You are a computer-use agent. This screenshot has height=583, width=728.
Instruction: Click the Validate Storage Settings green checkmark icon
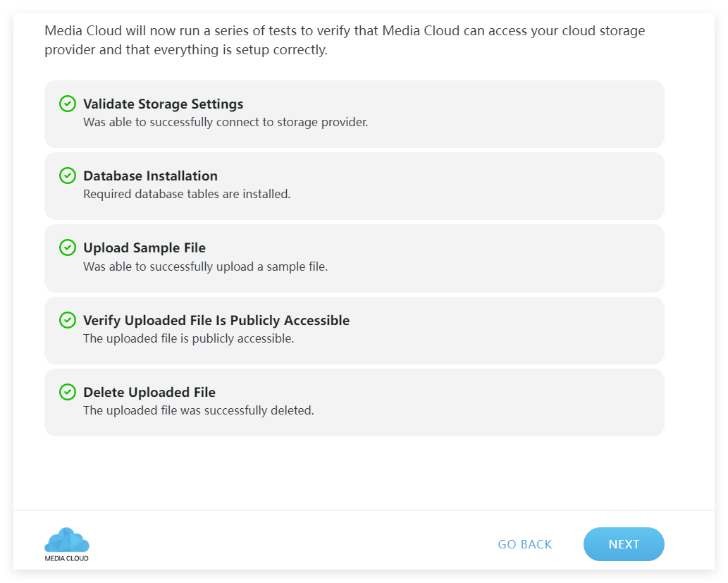coord(68,104)
